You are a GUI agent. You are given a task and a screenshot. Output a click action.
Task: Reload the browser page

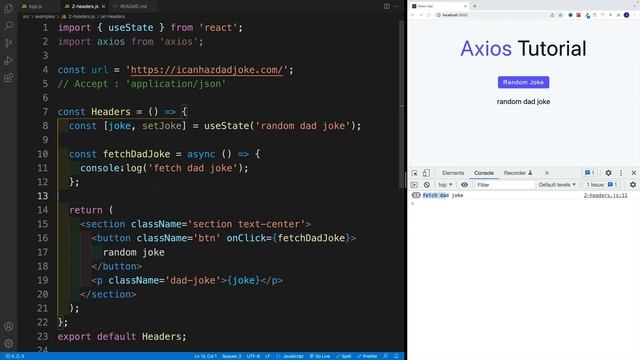(429, 15)
